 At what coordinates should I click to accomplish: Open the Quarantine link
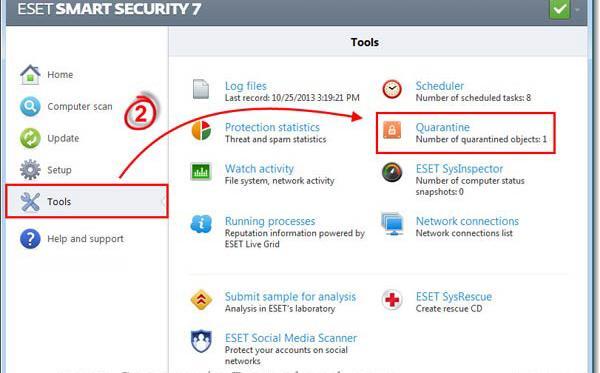tap(442, 127)
